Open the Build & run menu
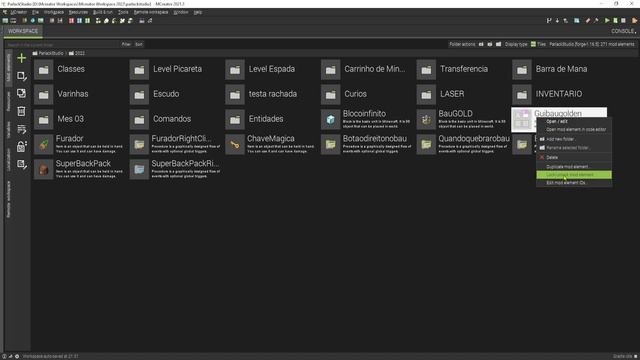Viewport: 640px width, 360px height. point(103,12)
